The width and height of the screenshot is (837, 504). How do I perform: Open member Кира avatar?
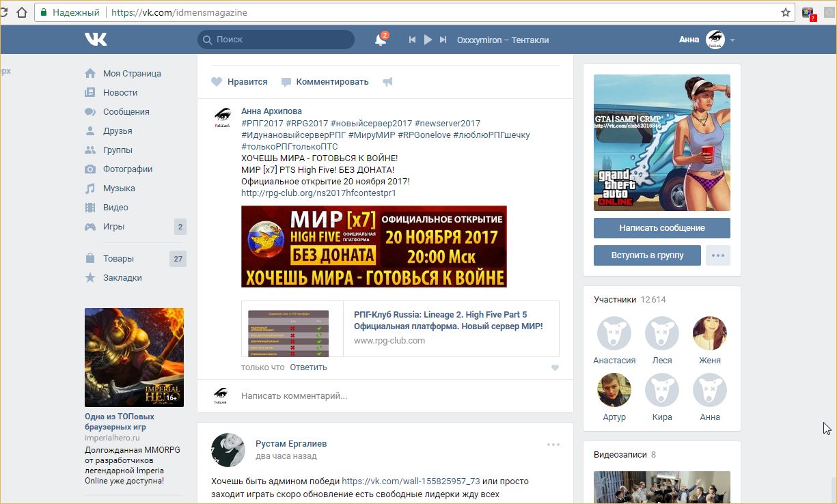[x=662, y=390]
